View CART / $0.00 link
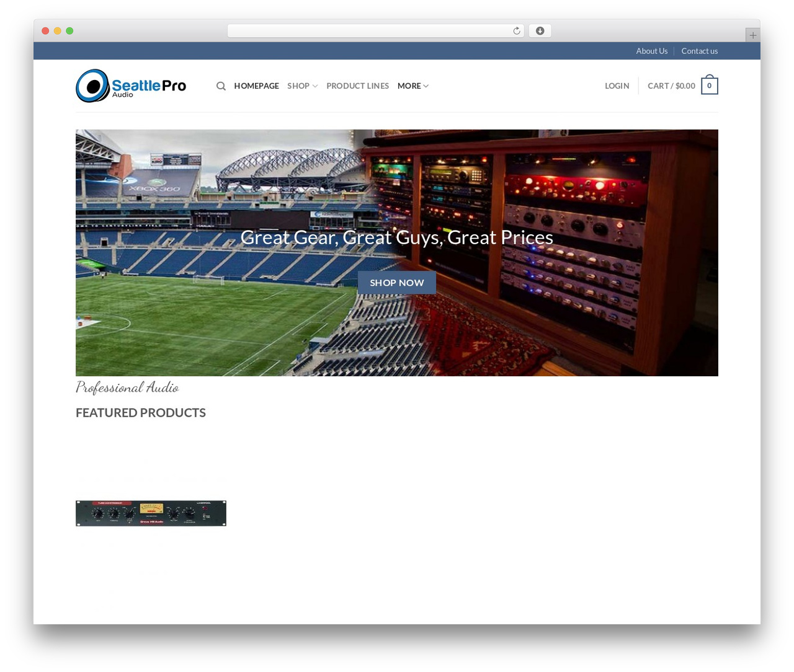This screenshot has width=794, height=672. [x=672, y=86]
